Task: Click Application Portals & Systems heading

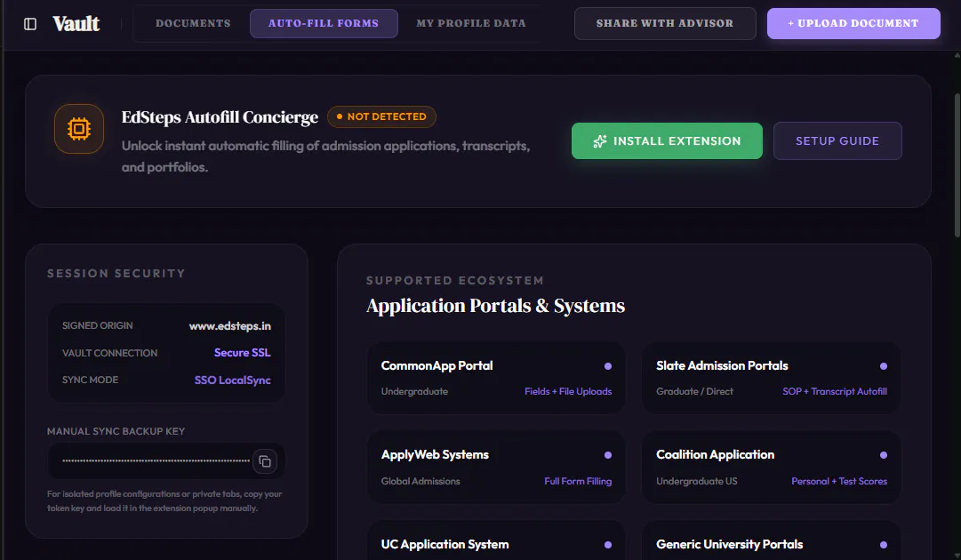Action: tap(495, 306)
